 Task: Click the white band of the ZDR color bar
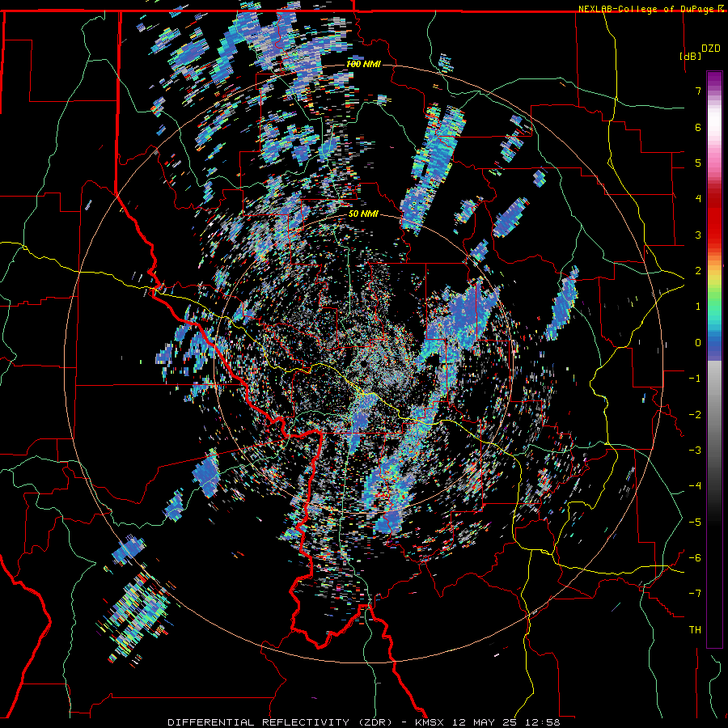click(x=714, y=121)
